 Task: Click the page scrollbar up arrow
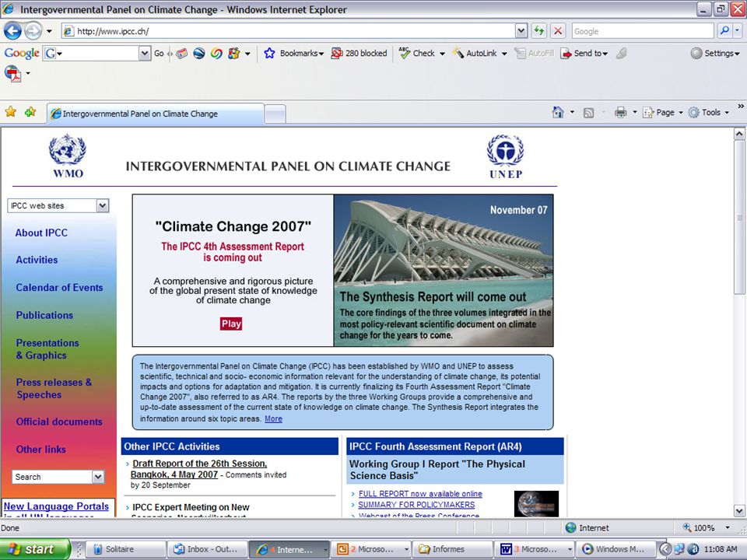coord(739,134)
